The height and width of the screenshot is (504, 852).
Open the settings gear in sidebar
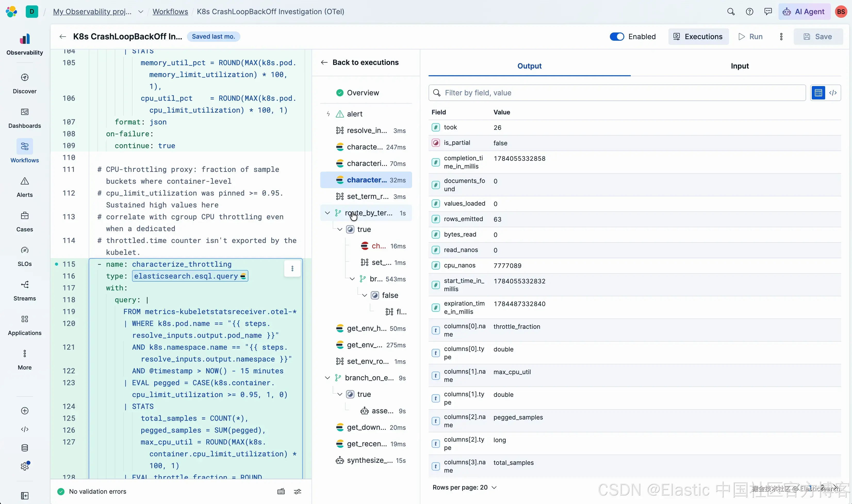(24, 466)
